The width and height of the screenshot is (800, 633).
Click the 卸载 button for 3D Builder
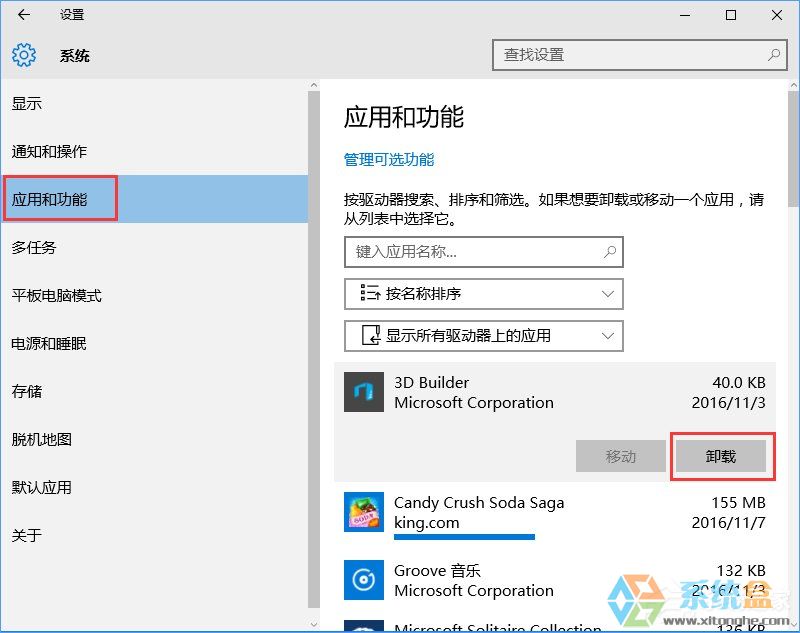[721, 456]
